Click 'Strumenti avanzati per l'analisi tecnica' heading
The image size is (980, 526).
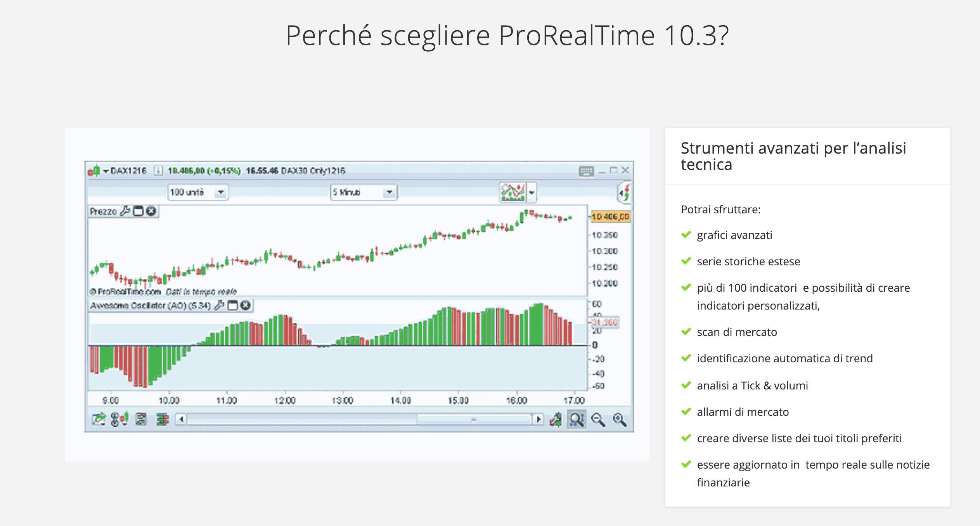793,156
